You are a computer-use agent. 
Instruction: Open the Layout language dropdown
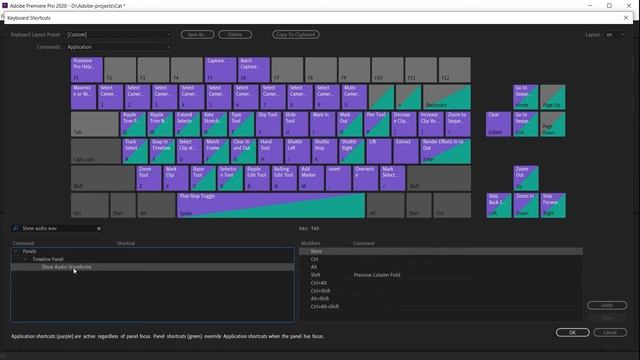point(615,35)
